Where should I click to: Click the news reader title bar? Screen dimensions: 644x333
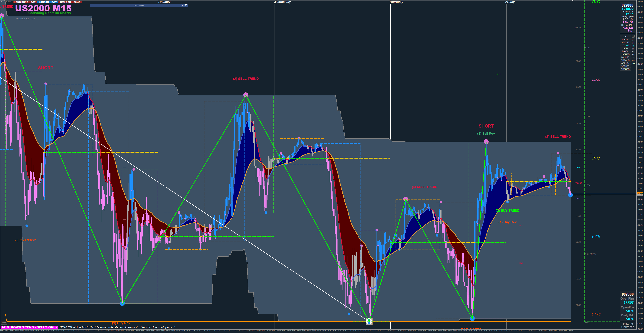[139, 6]
